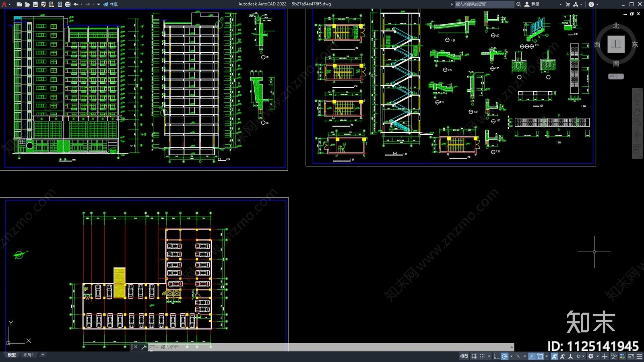Switch to the 布局1 layout tab
Screen dimensions: 644x362
tap(28, 355)
